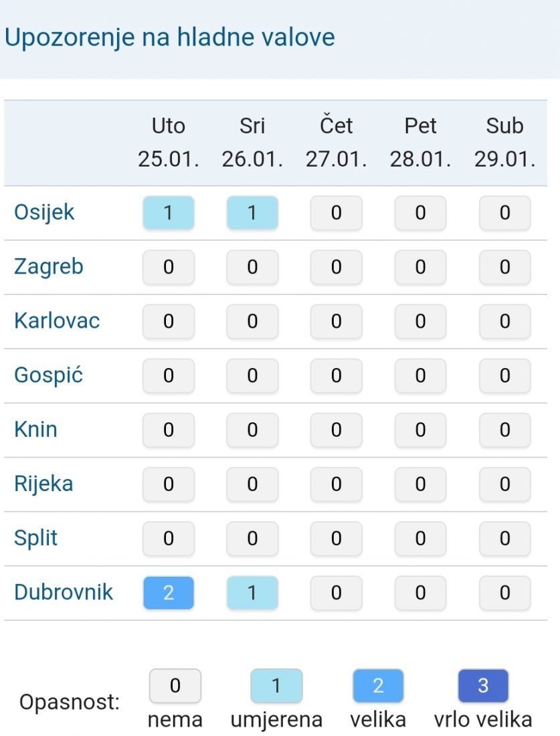Viewport: 560px width, 736px height.
Task: Click the legend swatch 0 'nema'
Action: (175, 686)
